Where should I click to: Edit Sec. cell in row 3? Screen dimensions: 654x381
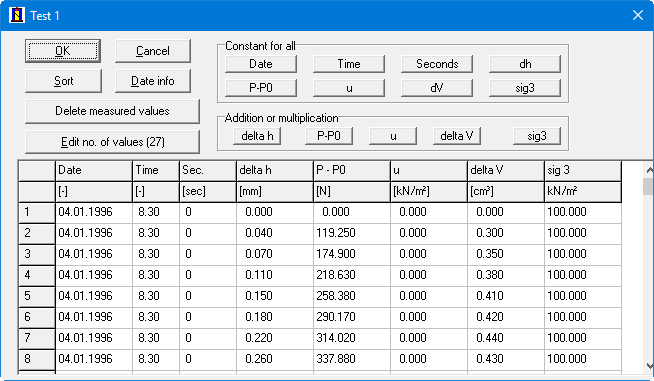(208, 254)
